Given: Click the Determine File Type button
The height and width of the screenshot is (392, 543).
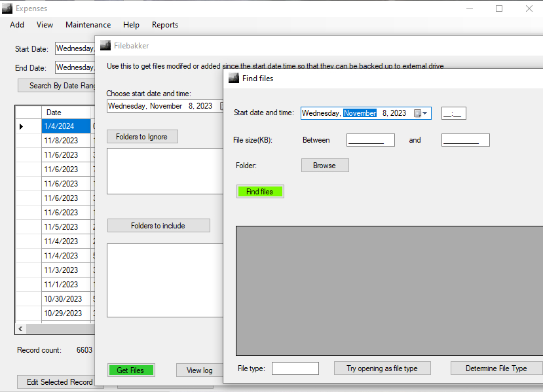Looking at the screenshot, I should click(496, 368).
